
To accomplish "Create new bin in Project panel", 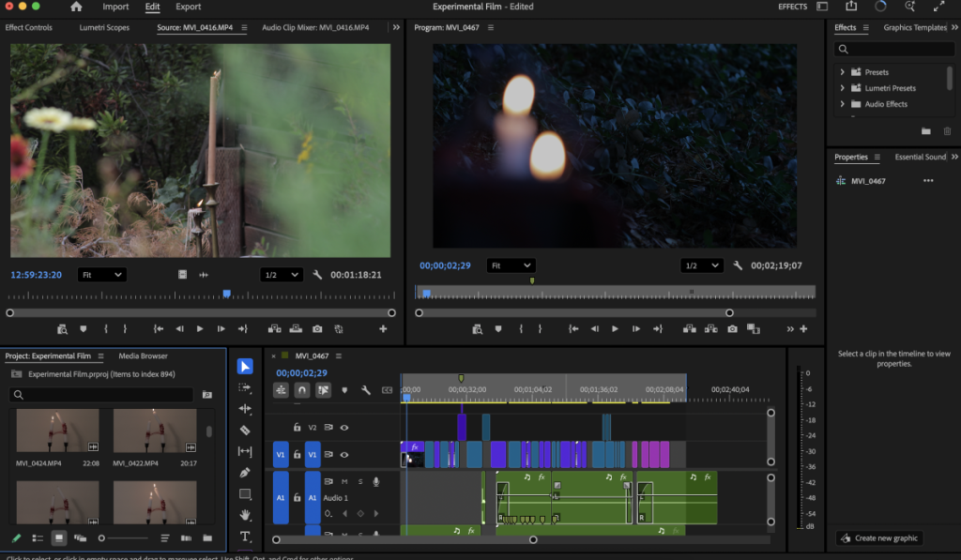I will pyautogui.click(x=207, y=537).
